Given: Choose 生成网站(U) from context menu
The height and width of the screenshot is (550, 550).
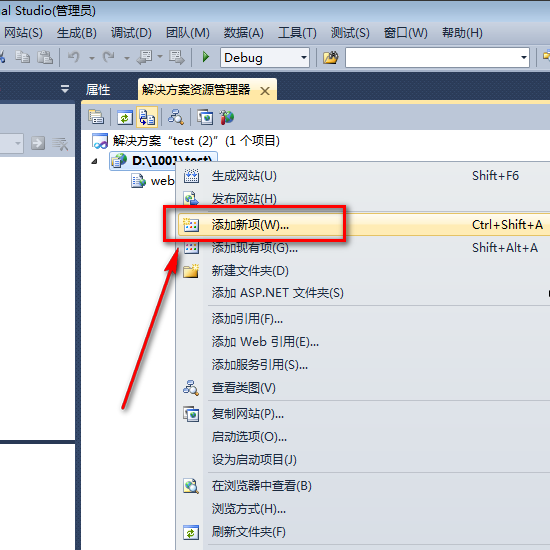Looking at the screenshot, I should [x=363, y=176].
